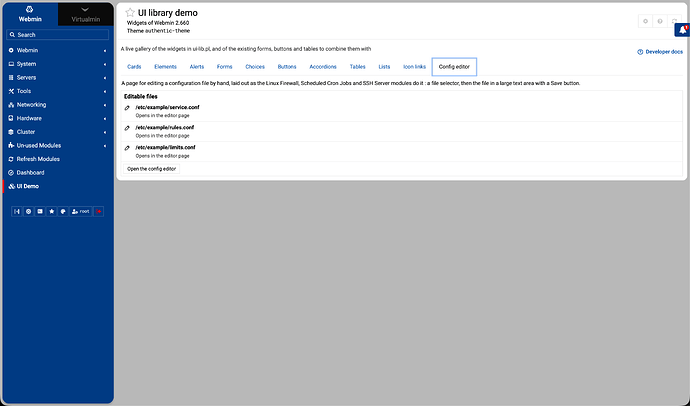The height and width of the screenshot is (406, 690).
Task: Open the Lists tab
Action: [384, 67]
